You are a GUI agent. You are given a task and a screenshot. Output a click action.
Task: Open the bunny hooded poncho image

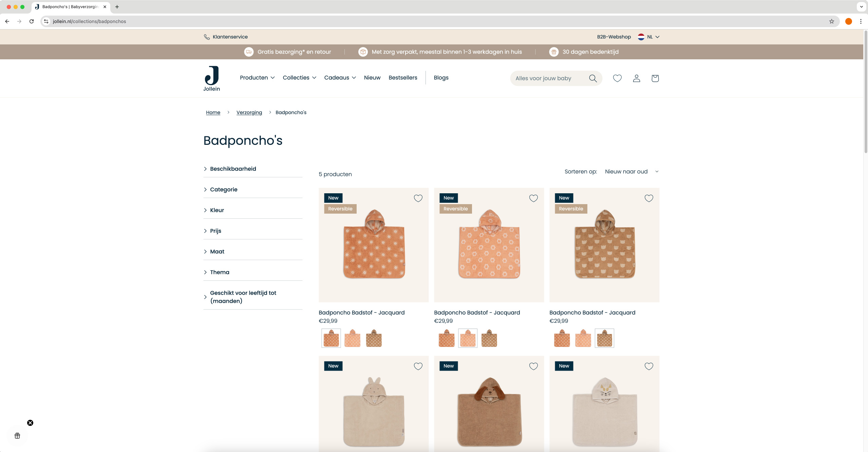[374, 404]
